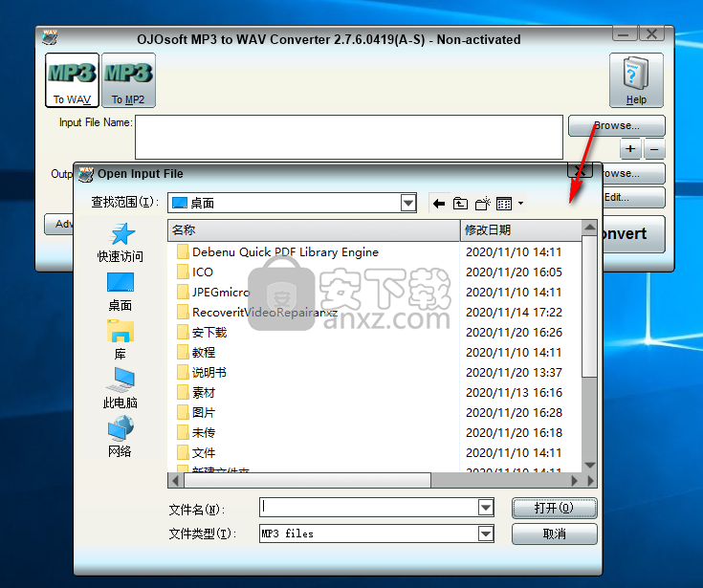
Task: Select the JPEGmicro folder
Action: pos(213,293)
